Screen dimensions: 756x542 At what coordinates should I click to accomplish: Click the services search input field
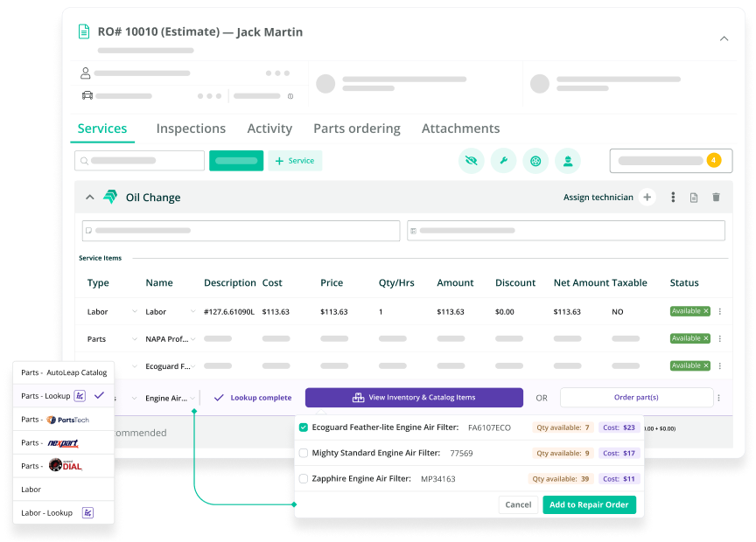point(140,161)
